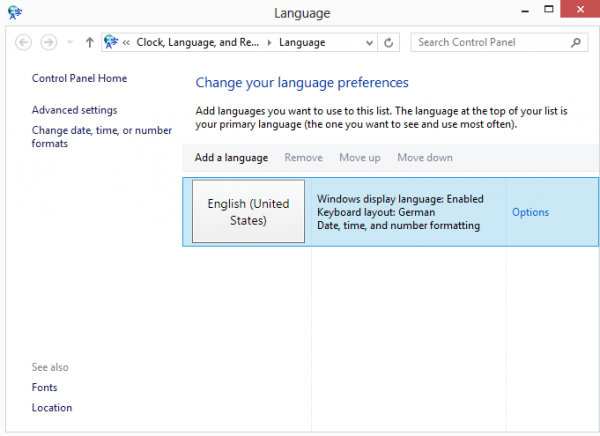The height and width of the screenshot is (436, 600).
Task: Click the Language globe icon in title bar
Action: (15, 13)
